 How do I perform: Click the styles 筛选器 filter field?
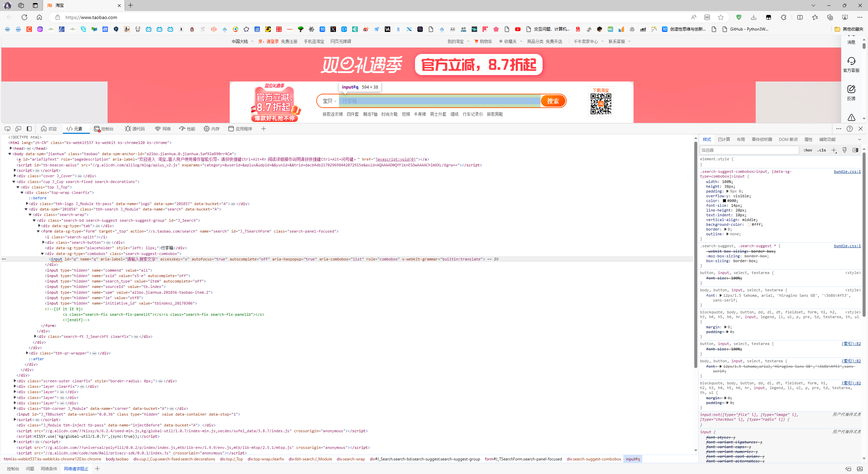(x=749, y=150)
